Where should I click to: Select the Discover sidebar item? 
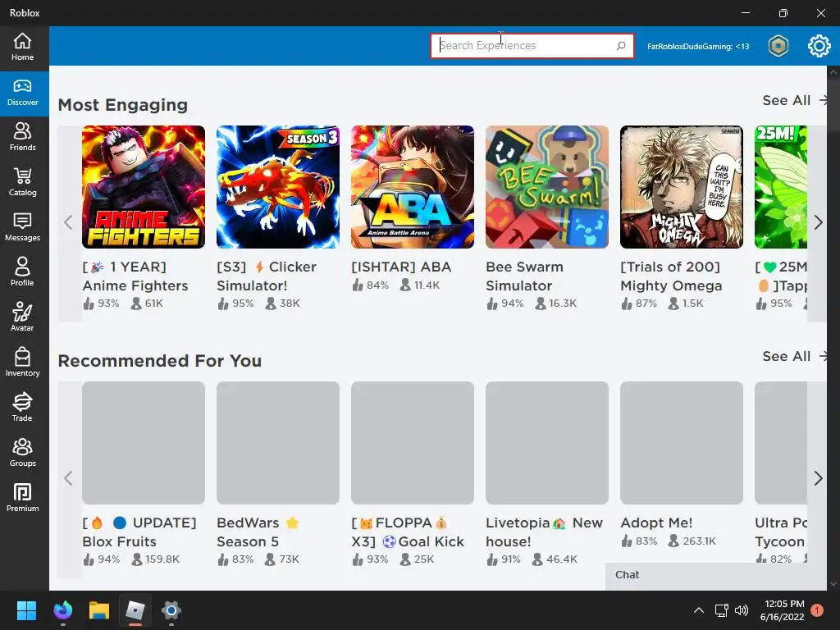pos(22,94)
